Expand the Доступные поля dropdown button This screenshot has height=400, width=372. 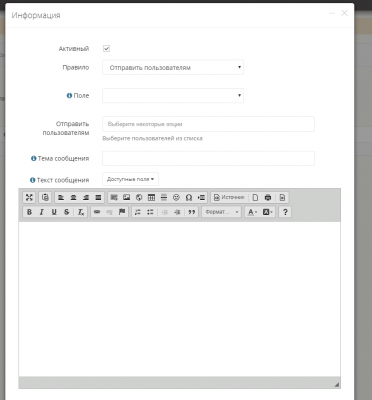click(x=130, y=179)
